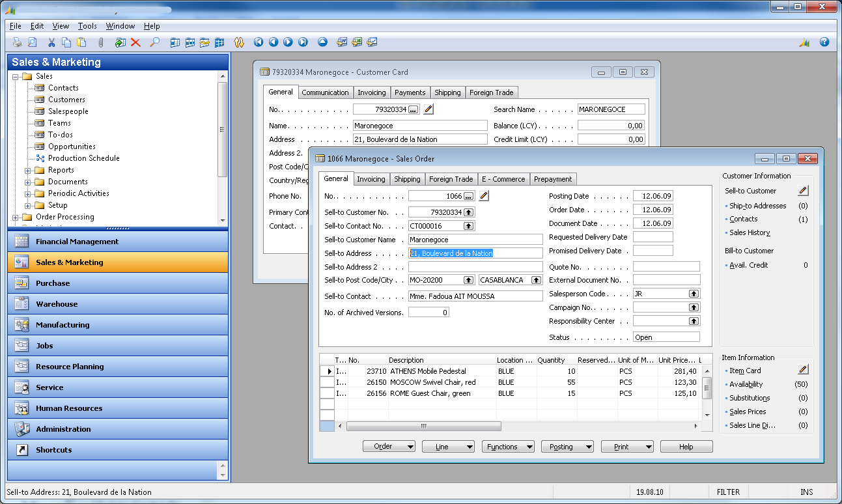Open the Order dropdown button
Screen dimensions: 842x504
[x=389, y=447]
